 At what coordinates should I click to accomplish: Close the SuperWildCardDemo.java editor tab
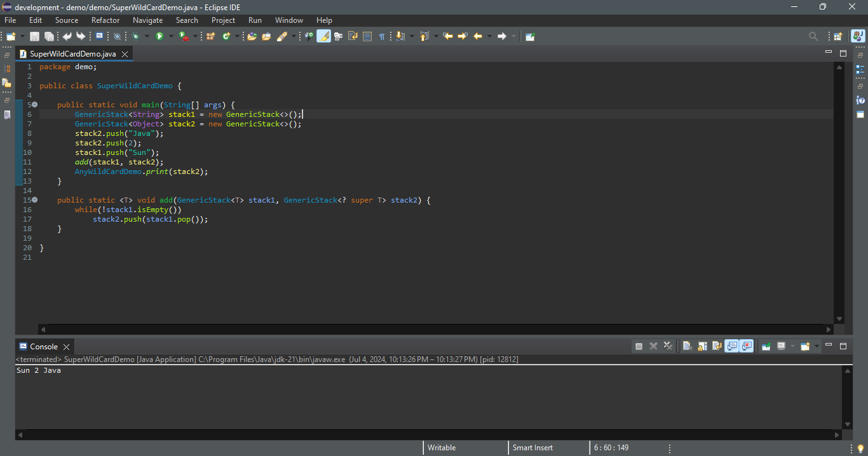point(125,54)
